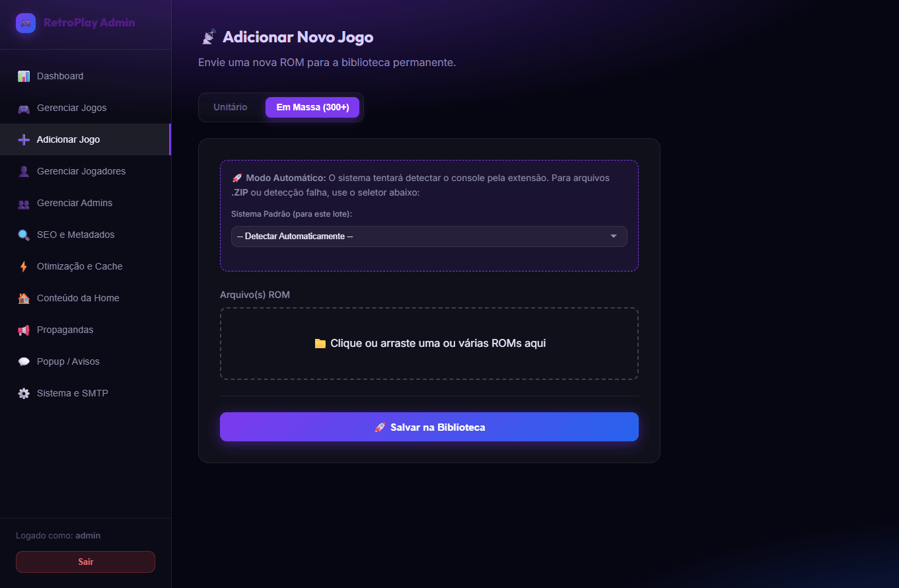Click the SEO e Metadados magnifier icon
This screenshot has width=899, height=588.
pos(24,235)
